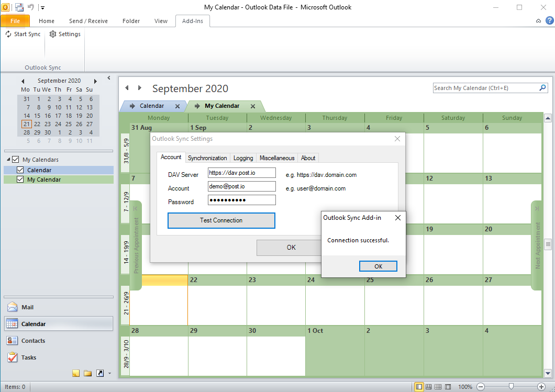Switch to Calendar and Tasks view icon
This screenshot has width=555, height=392.
pyautogui.click(x=428, y=387)
